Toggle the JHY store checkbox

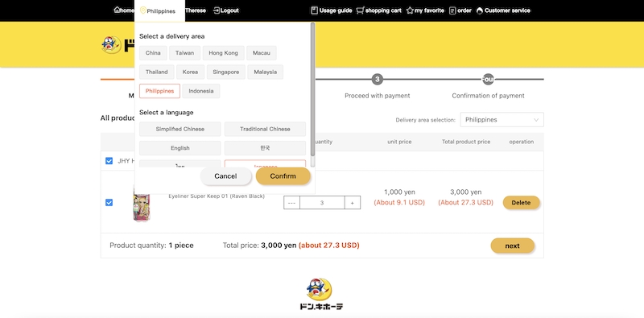(x=109, y=161)
